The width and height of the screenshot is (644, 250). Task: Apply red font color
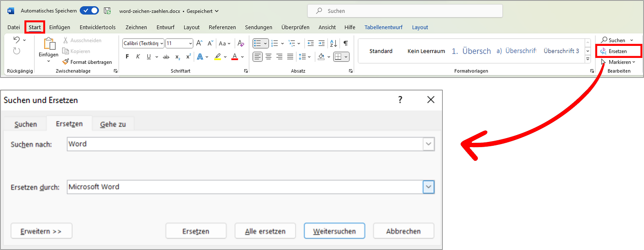[234, 57]
